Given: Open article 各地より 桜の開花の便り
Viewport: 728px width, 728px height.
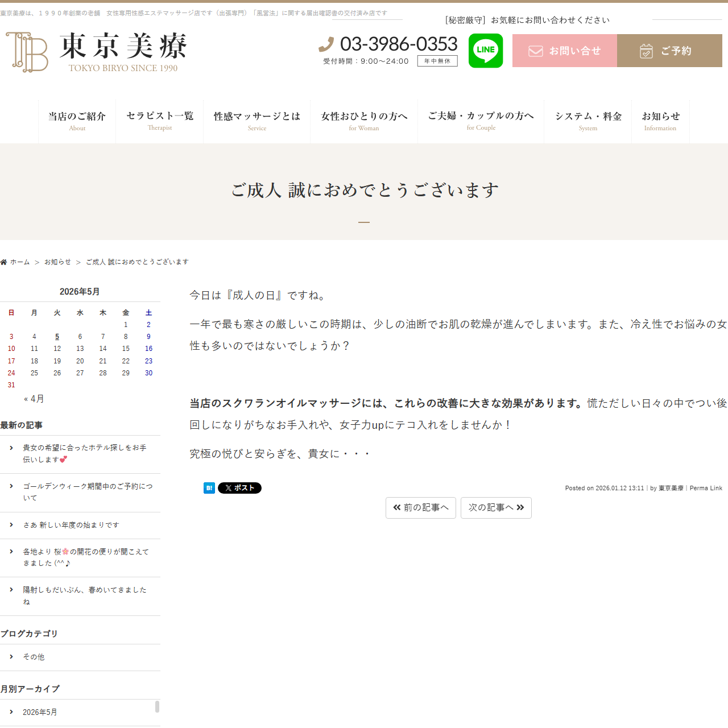Looking at the screenshot, I should [86, 557].
